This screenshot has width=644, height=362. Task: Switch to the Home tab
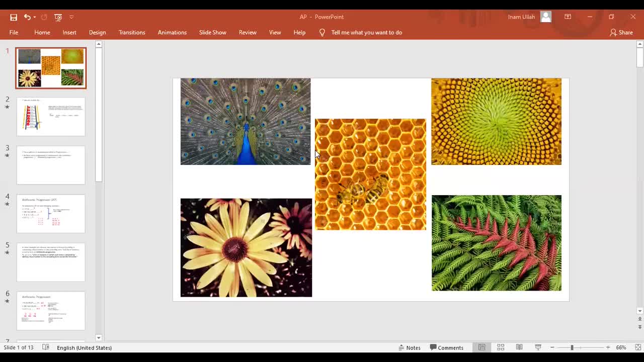(x=42, y=32)
